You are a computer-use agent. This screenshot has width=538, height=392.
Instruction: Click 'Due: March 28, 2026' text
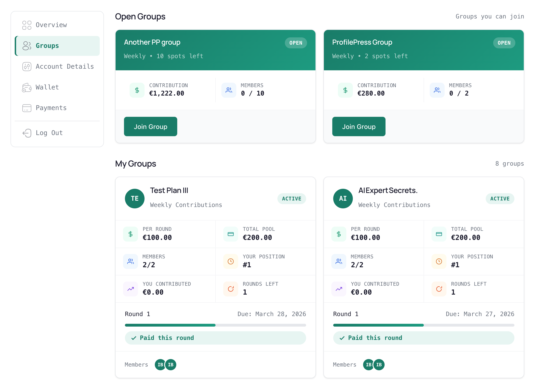(272, 314)
